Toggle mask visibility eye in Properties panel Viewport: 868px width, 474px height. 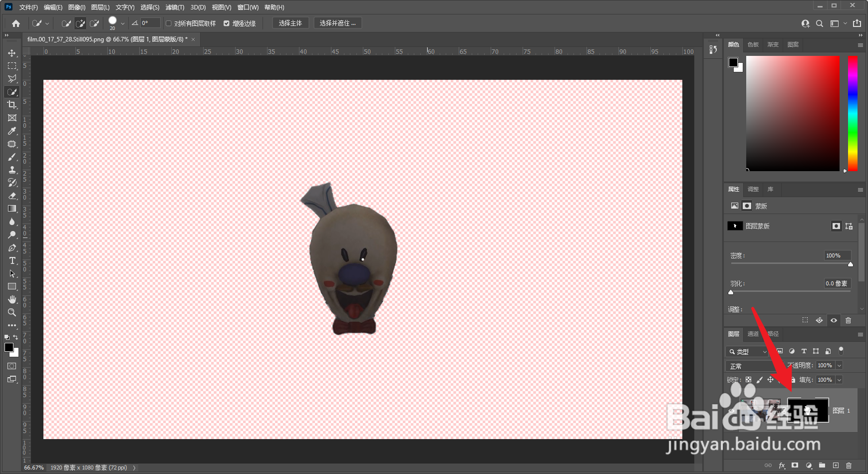(x=834, y=320)
